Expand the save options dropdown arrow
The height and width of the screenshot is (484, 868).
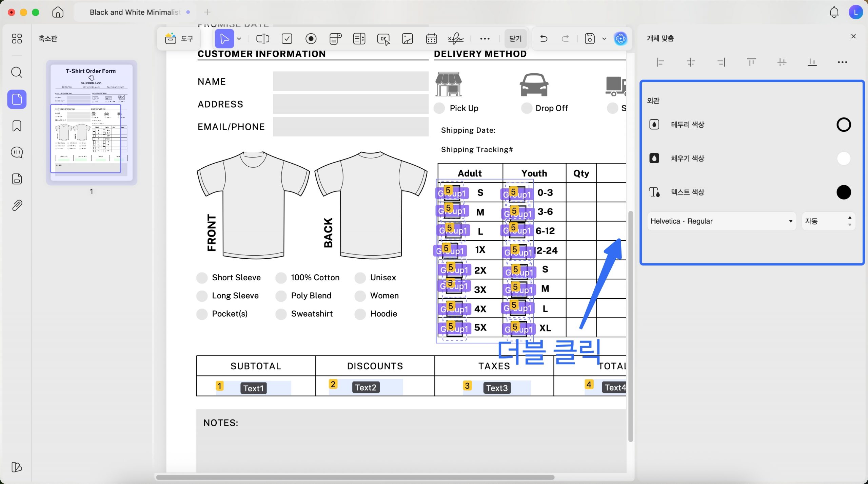click(604, 39)
